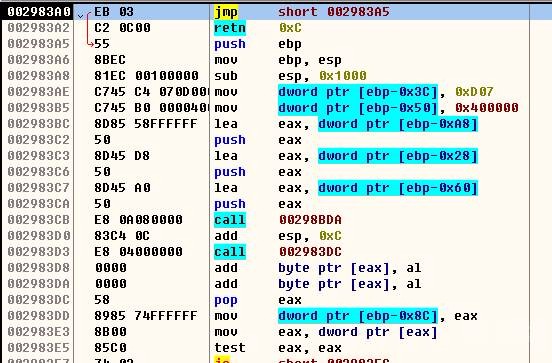Click hex bytes '81EC 00100000'
This screenshot has height=363, width=552.
(146, 76)
